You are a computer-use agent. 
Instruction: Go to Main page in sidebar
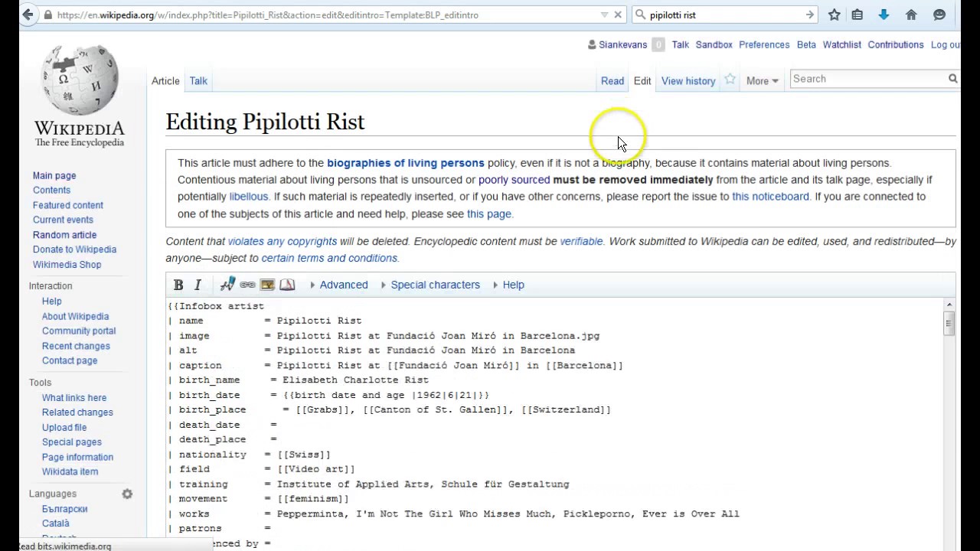54,176
